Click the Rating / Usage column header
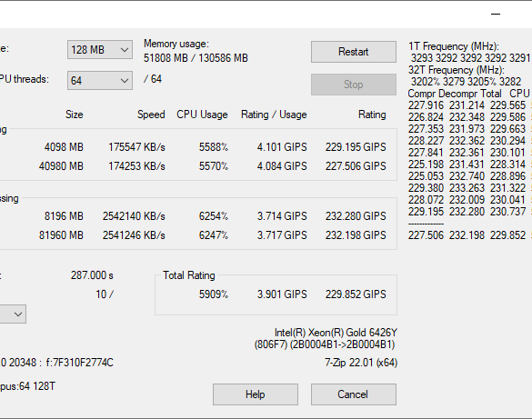Screen dimensions: 532x419 [274, 115]
